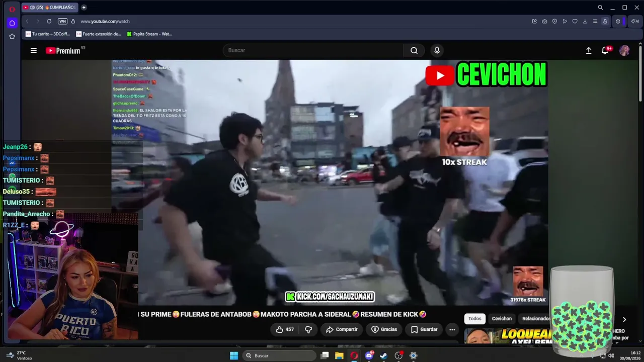Take a snapshot with the camera icon
This screenshot has height=362, width=644.
(x=544, y=21)
